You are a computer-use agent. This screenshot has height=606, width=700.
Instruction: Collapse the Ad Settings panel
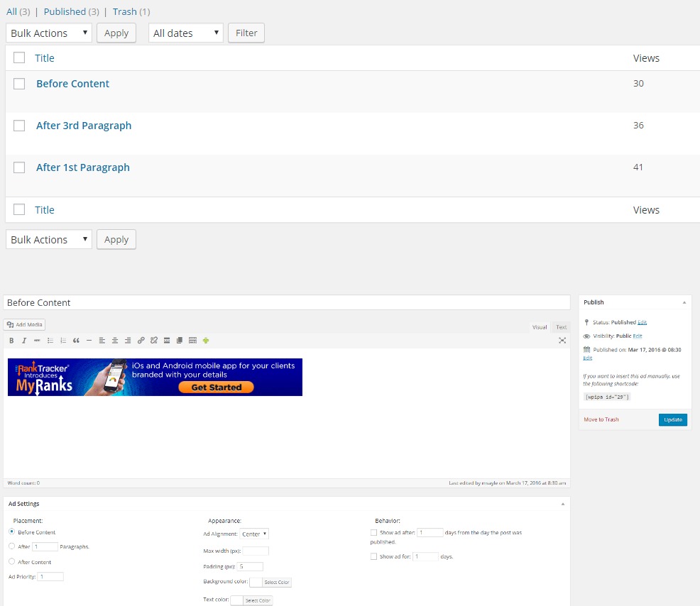pyautogui.click(x=562, y=504)
